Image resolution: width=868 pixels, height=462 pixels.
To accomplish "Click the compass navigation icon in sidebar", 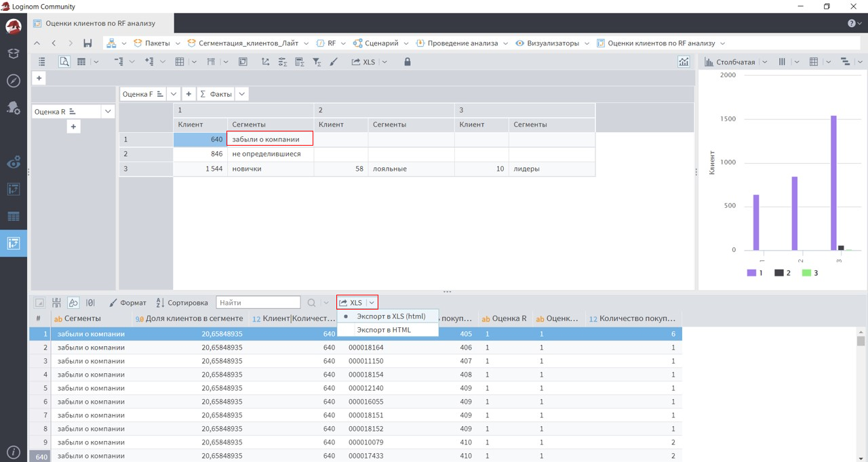I will coord(14,81).
